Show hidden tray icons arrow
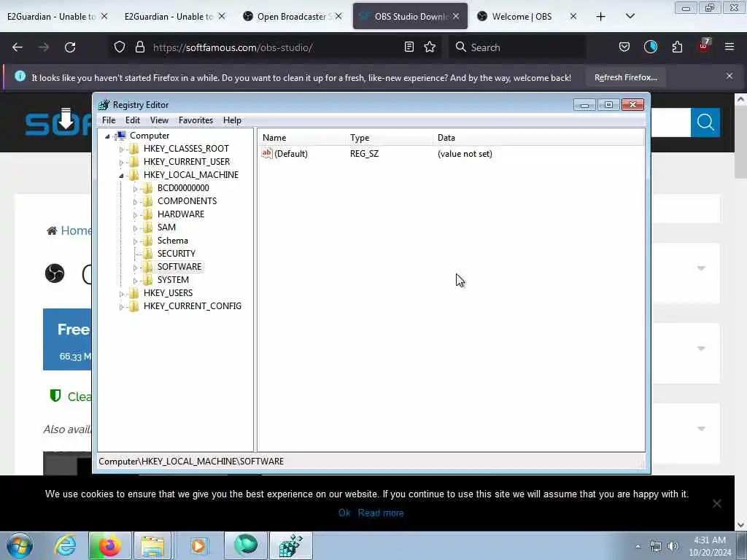The height and width of the screenshot is (560, 747). click(x=638, y=546)
